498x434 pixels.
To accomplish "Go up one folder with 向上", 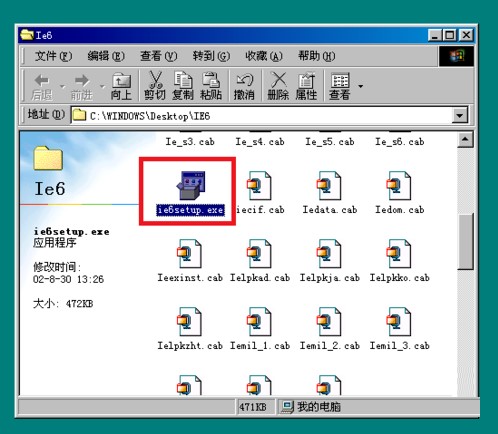I will (x=121, y=86).
